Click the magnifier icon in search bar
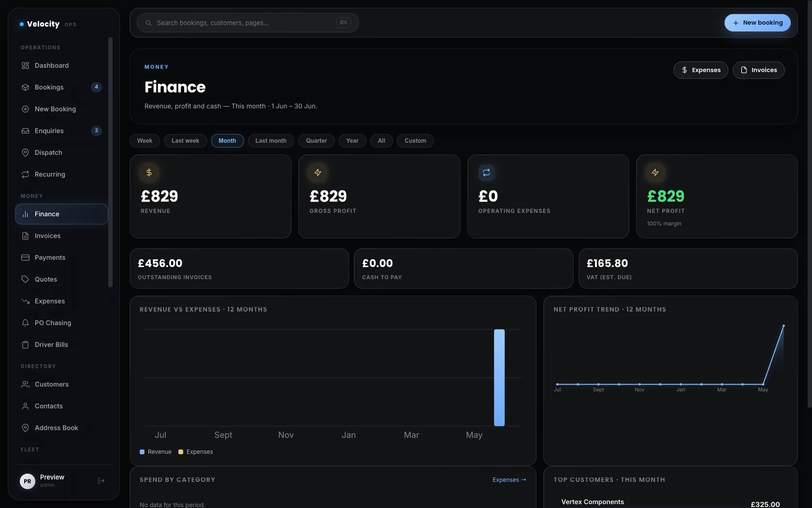This screenshot has width=812, height=508. coord(148,23)
